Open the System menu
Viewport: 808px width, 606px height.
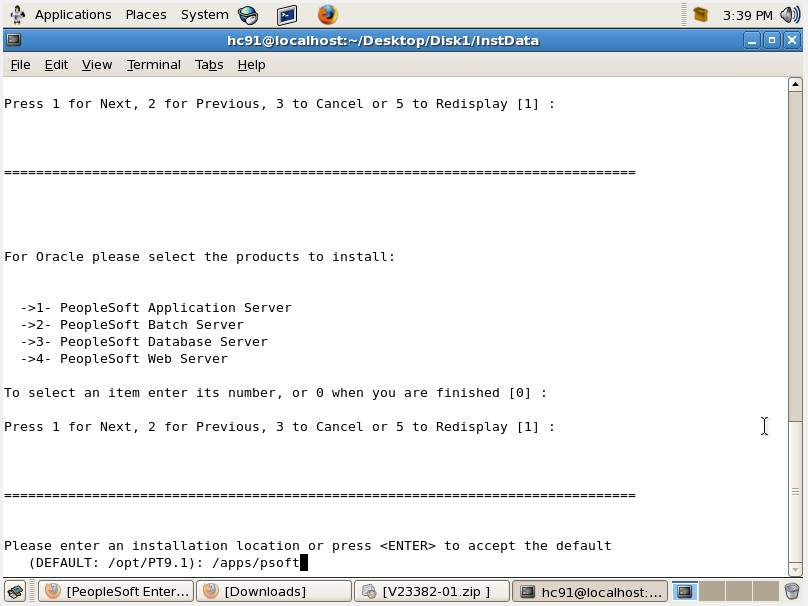coord(204,14)
